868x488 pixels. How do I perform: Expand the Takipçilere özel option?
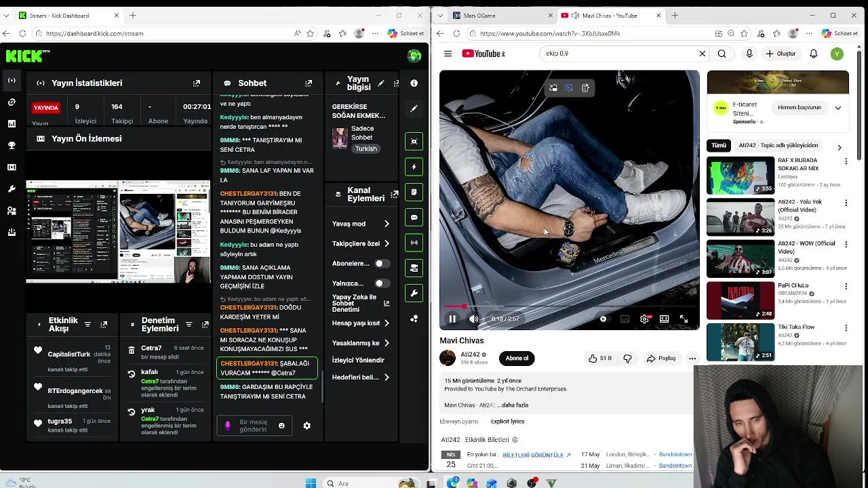point(387,243)
